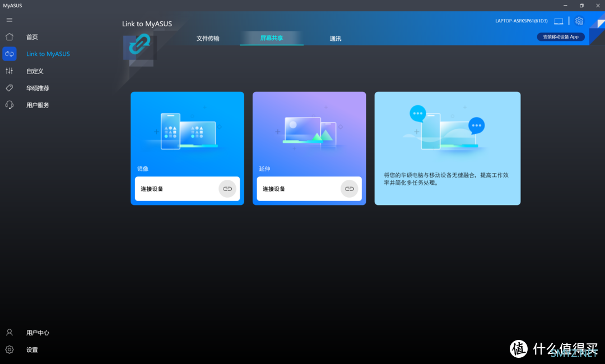Toggle the hamburger menu icon
The width and height of the screenshot is (605, 364).
pyautogui.click(x=10, y=20)
